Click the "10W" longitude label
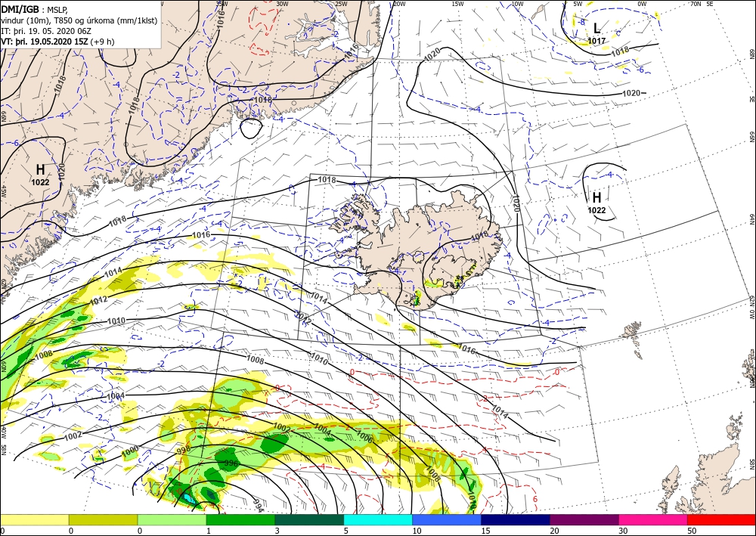Image resolution: width=756 pixels, height=536 pixels. tap(517, 3)
